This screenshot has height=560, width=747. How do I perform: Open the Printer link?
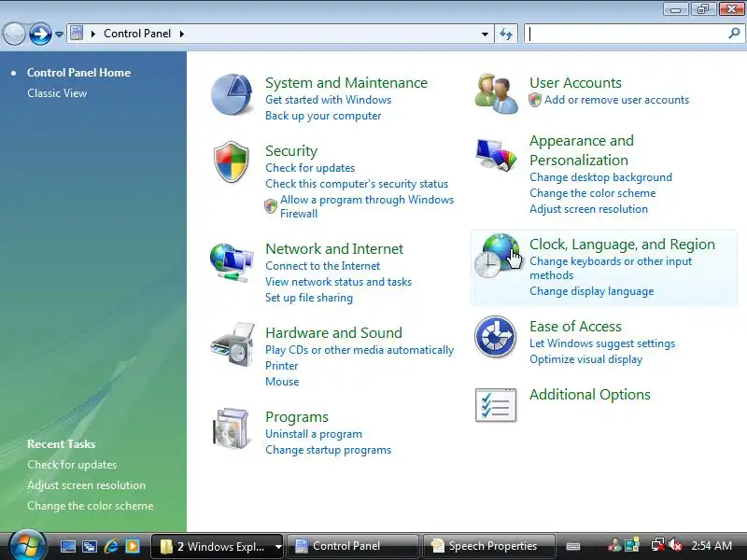[282, 366]
